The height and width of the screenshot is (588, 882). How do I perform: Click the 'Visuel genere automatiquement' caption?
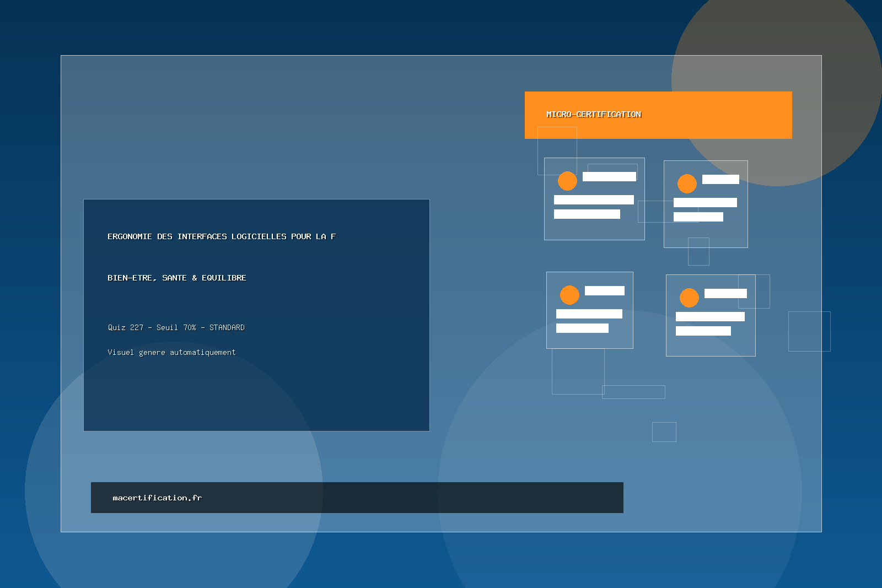[x=171, y=352]
